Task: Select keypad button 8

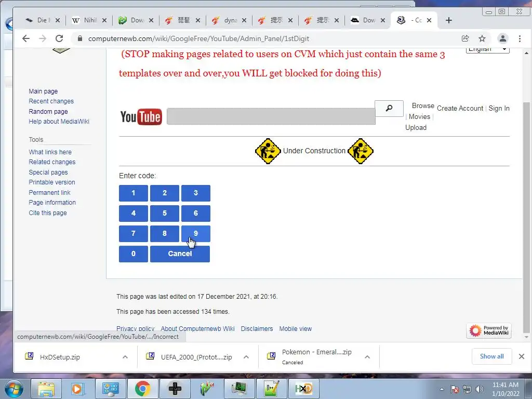Action: coord(165,234)
